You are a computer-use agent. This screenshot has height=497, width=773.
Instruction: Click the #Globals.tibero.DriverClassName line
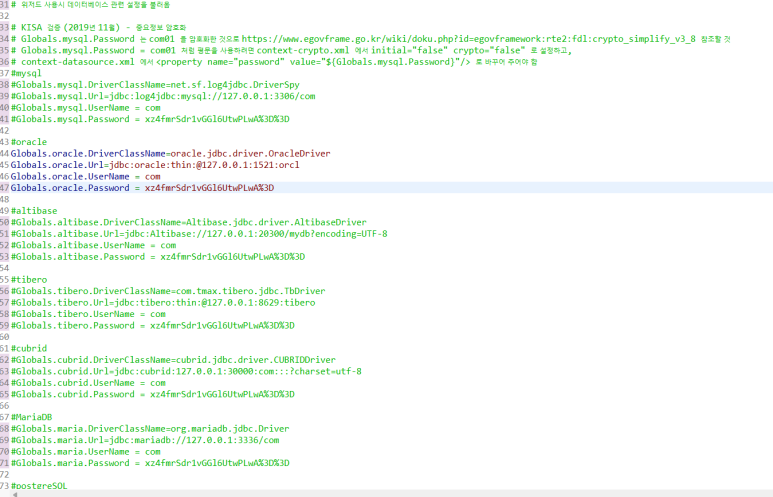(168, 291)
